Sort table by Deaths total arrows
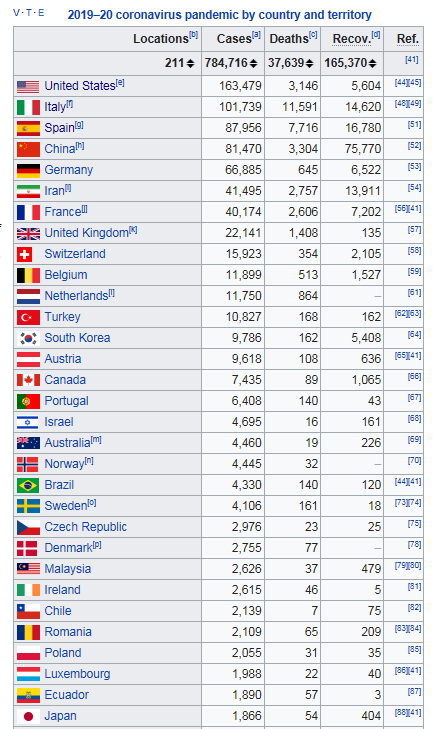Screen dimensions: 435x729 310,63
